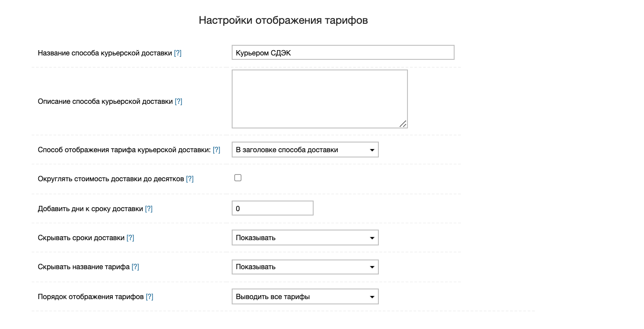The width and height of the screenshot is (644, 329).
Task: Show help for rounding delivery cost
Action: coord(189,179)
